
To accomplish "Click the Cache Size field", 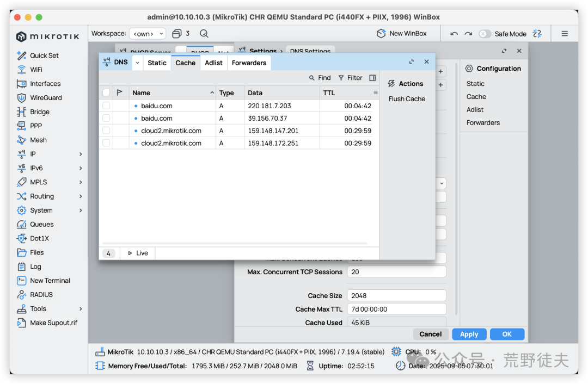I will pyautogui.click(x=397, y=295).
